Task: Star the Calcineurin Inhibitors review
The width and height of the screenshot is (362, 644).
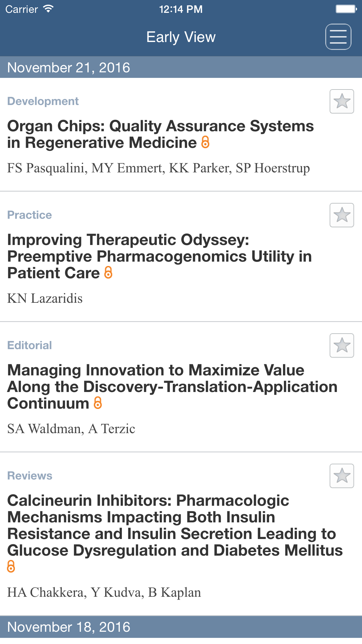Action: click(342, 476)
